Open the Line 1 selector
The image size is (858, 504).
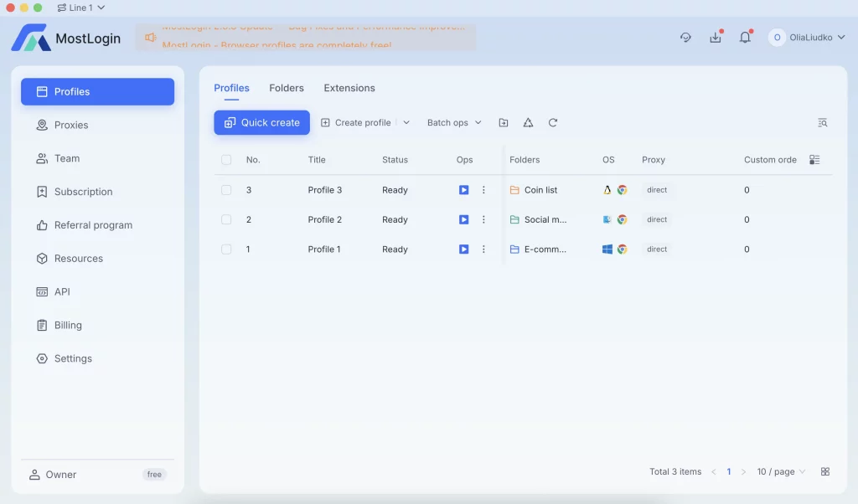(x=80, y=8)
